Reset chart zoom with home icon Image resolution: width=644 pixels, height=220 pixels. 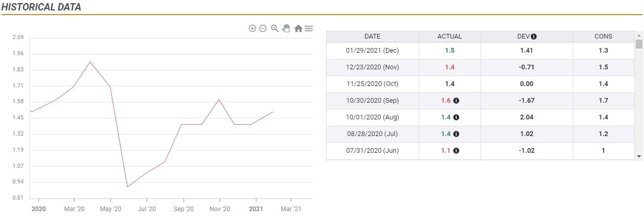pos(298,29)
